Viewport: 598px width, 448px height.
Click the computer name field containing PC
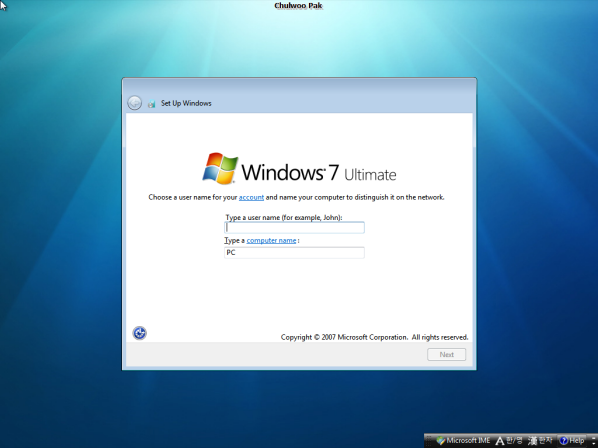(x=294, y=253)
